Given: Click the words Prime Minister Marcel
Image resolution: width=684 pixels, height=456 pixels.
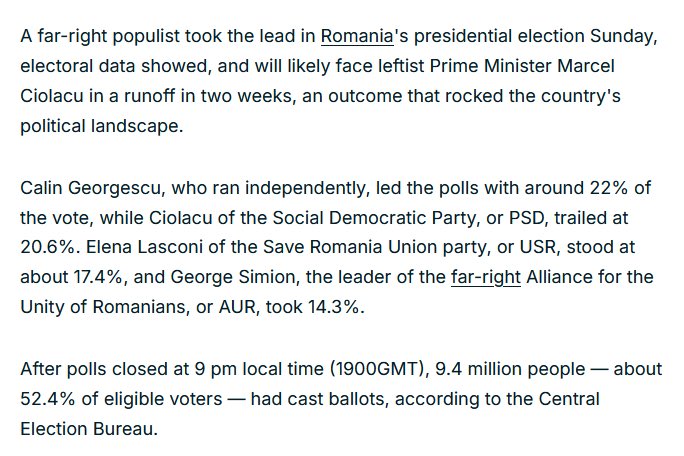Looking at the screenshot, I should click(x=522, y=66).
